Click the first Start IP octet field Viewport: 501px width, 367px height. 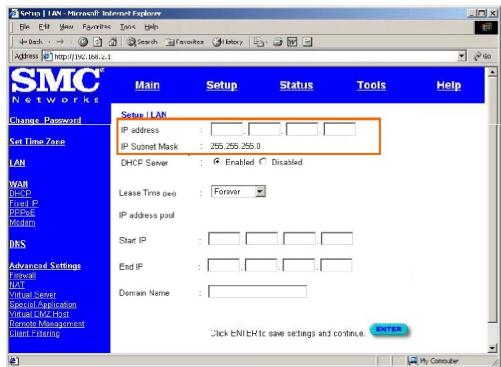click(x=224, y=239)
